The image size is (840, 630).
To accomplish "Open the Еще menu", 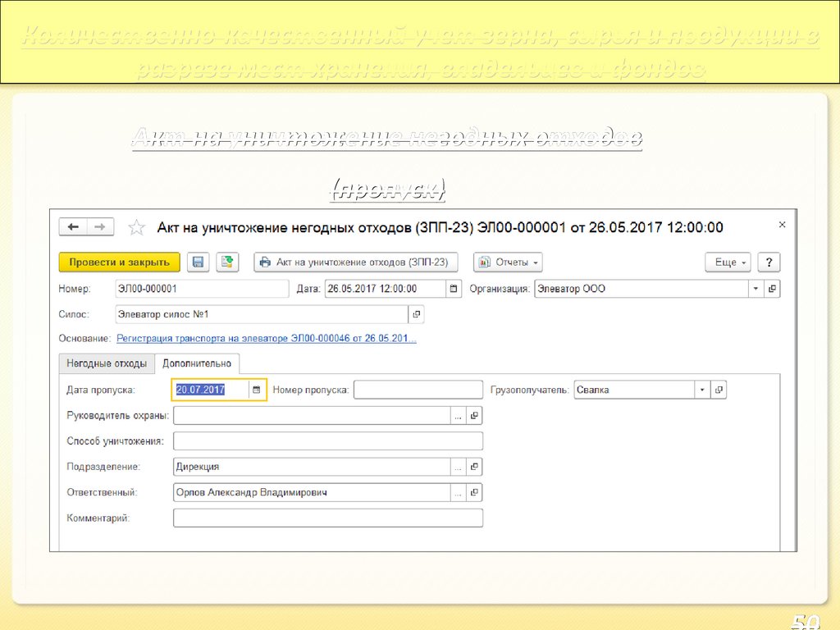I will click(728, 262).
